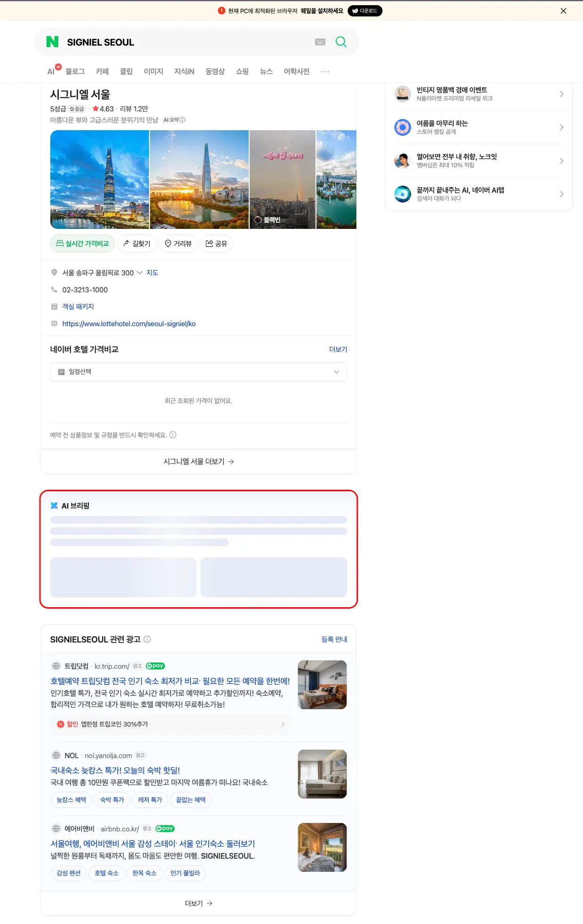
Task: Click the 할인 discount badge icon
Action: click(61, 724)
